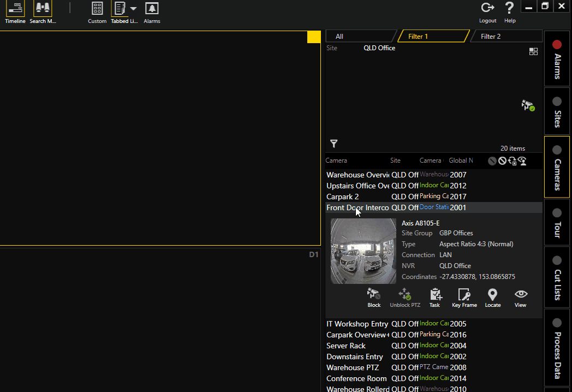Select the Server Rack camera entry
572x392 pixels.
[x=346, y=346]
